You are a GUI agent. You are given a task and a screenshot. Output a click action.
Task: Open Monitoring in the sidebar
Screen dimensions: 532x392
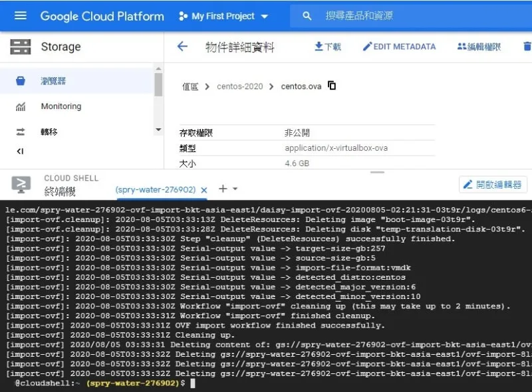[x=61, y=106]
